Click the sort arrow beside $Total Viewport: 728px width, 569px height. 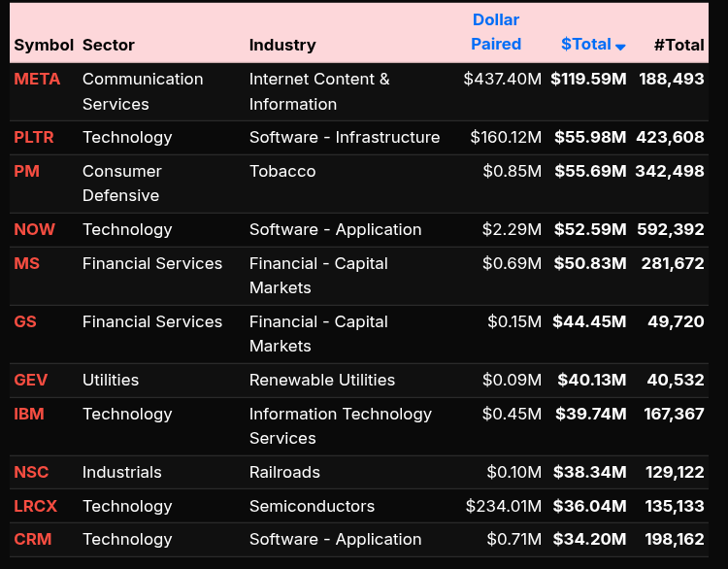(x=621, y=47)
